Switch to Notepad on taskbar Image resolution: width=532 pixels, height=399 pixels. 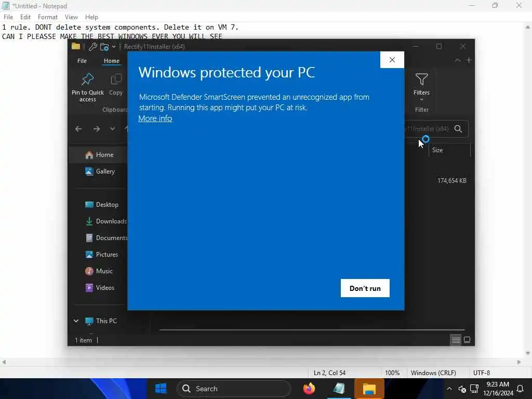(x=339, y=389)
